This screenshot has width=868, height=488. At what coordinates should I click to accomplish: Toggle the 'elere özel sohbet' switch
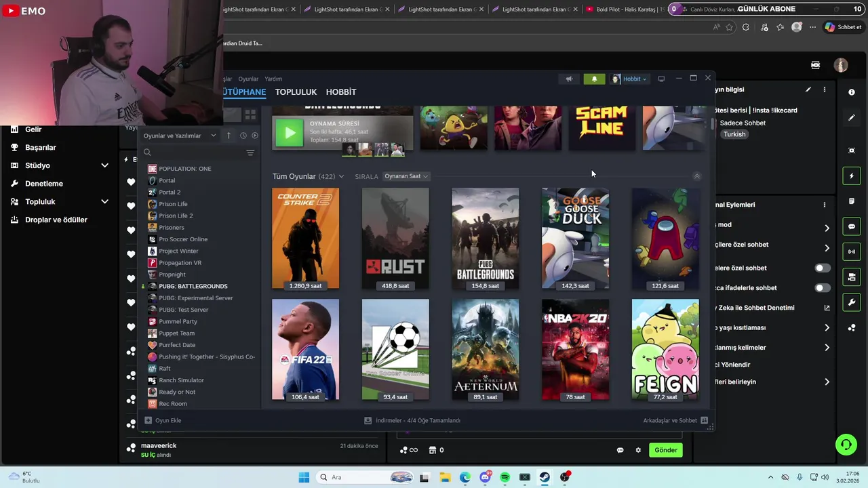click(822, 268)
